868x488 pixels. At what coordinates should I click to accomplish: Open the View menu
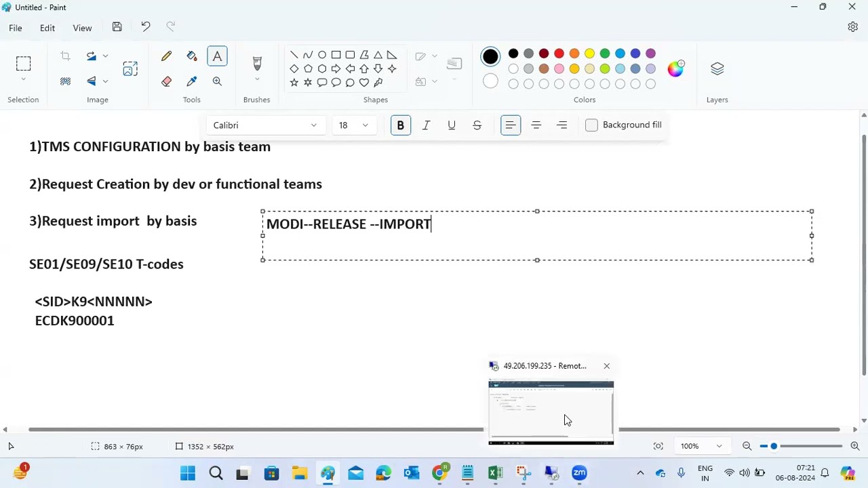coord(82,28)
